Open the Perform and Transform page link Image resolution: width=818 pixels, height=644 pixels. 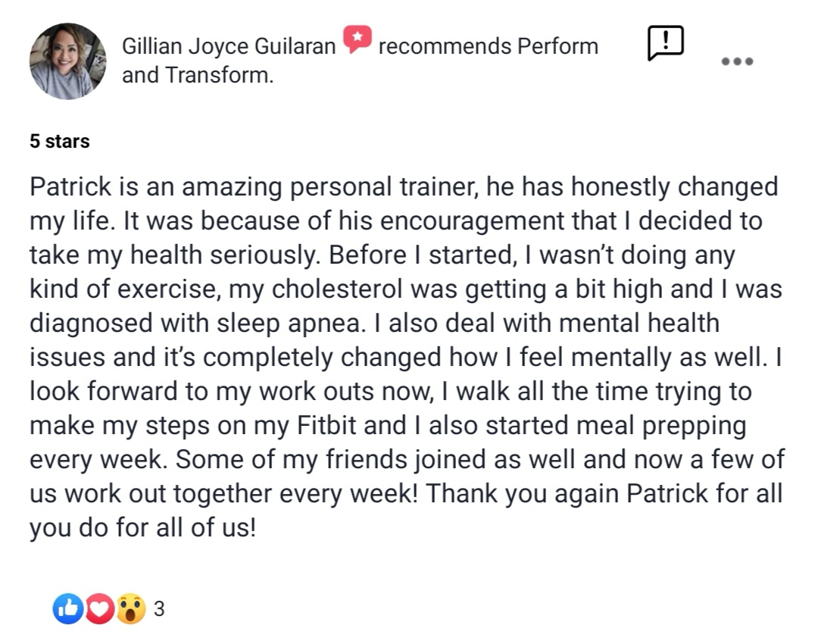point(557,46)
